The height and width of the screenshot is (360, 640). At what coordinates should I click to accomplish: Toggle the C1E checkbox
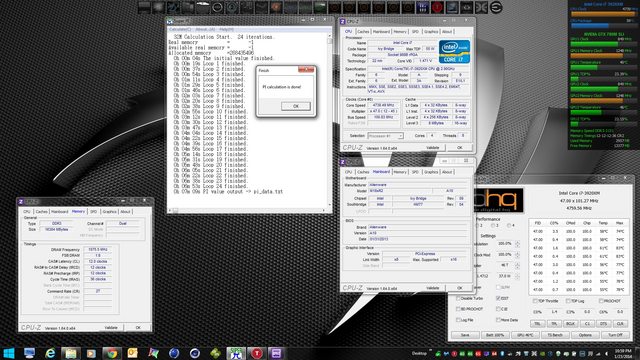coord(498,309)
